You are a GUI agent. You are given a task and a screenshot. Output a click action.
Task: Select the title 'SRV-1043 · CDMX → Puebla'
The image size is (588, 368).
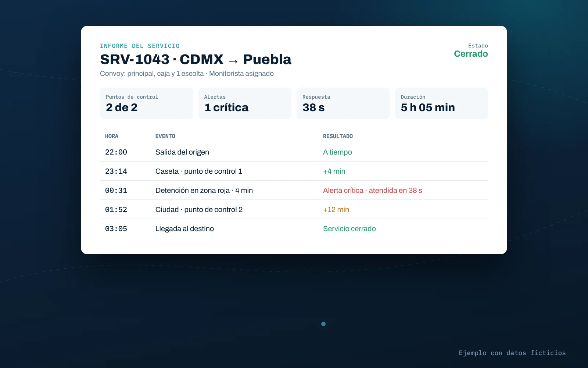(196, 59)
